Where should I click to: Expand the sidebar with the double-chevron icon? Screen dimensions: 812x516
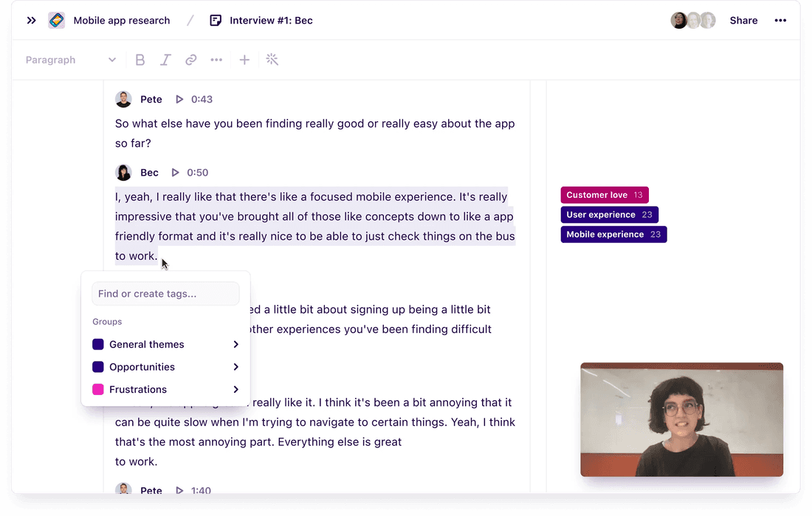click(x=31, y=20)
